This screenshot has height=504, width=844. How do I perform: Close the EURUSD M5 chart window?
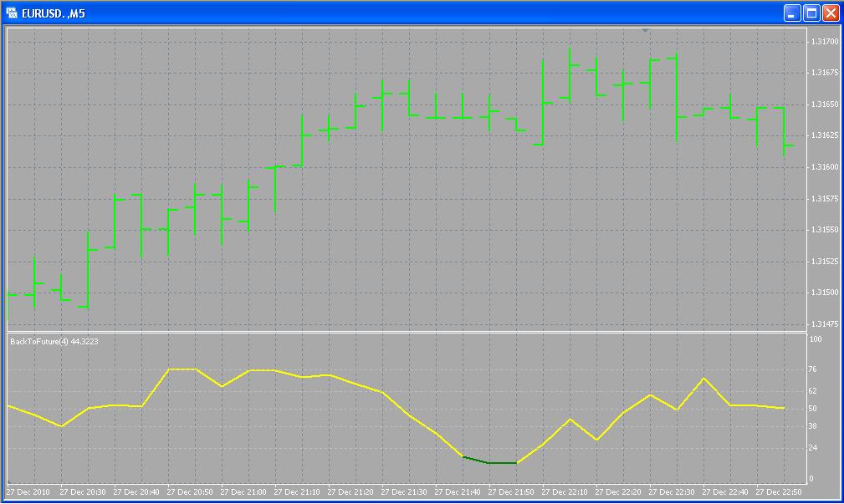point(830,13)
